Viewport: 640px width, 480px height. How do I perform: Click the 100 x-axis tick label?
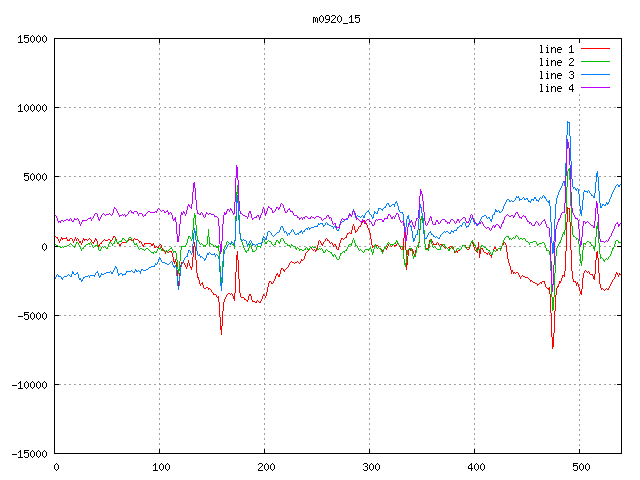tap(160, 467)
